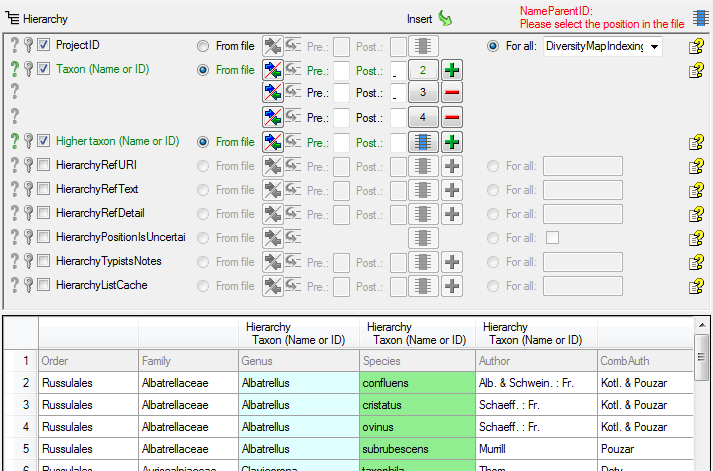Open the DiversityMapIndexing dropdown
Image resolution: width=713 pixels, height=471 pixels.
[654, 47]
